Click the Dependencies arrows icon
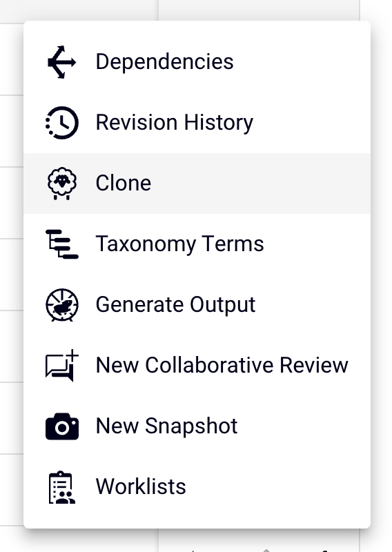The height and width of the screenshot is (552, 392). pyautogui.click(x=61, y=62)
